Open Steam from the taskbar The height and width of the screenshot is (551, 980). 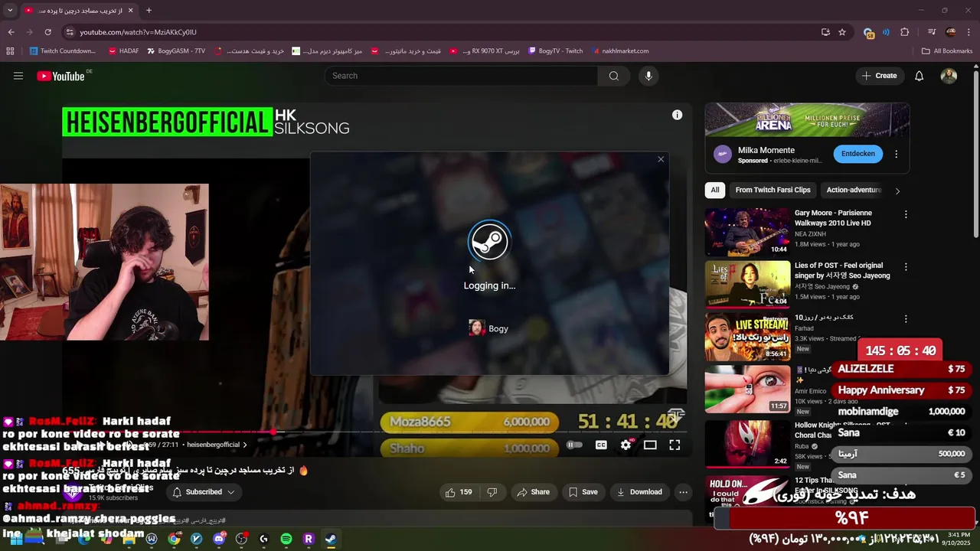click(x=331, y=539)
